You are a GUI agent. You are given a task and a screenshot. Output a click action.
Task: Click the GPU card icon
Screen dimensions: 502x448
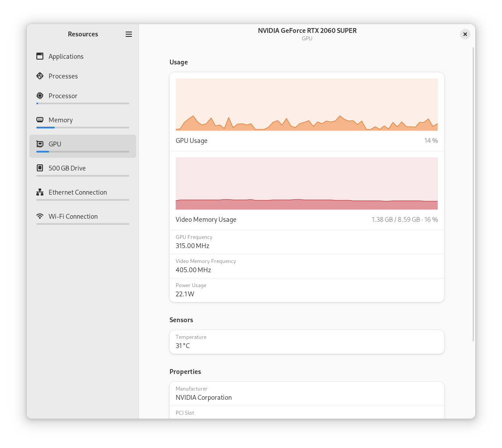point(40,144)
